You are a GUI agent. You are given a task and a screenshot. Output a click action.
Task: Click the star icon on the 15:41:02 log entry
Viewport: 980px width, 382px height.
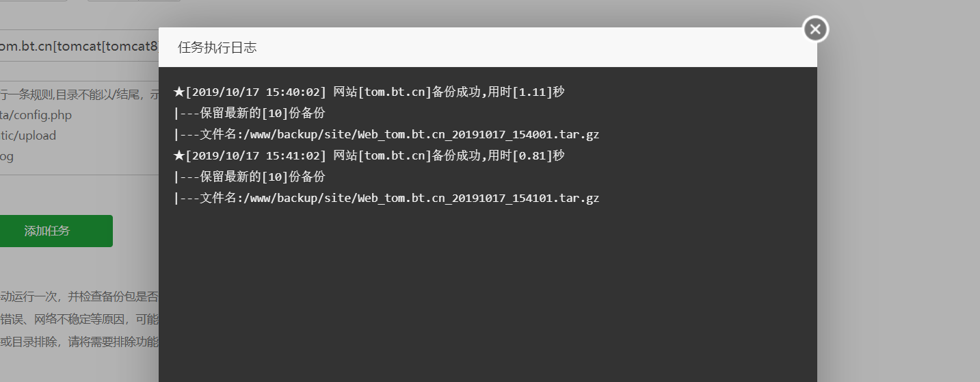point(179,156)
